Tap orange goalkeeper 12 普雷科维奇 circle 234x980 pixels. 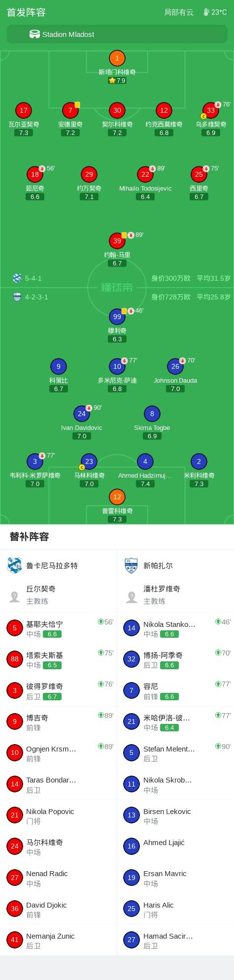(x=117, y=497)
